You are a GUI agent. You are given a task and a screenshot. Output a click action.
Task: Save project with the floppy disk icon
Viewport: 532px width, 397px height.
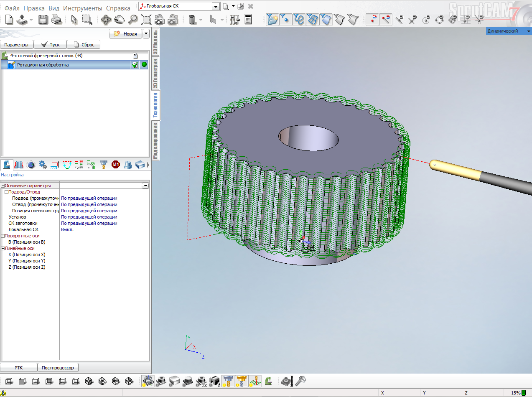point(43,19)
